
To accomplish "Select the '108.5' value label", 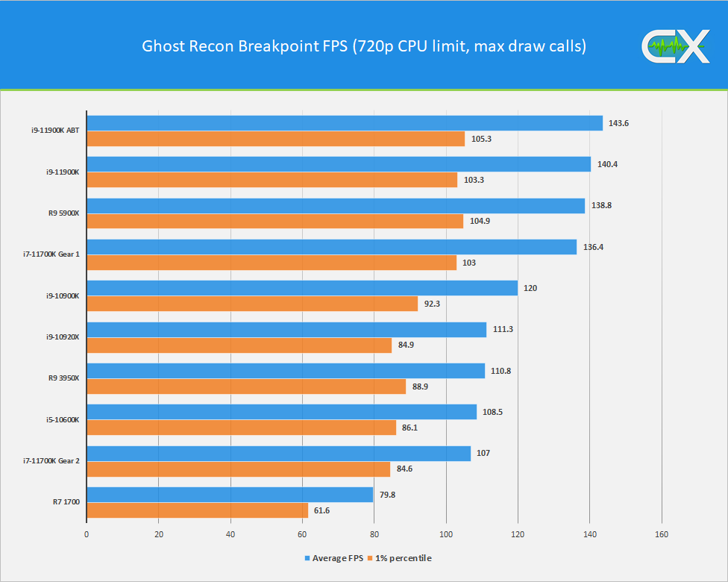I will (x=492, y=412).
